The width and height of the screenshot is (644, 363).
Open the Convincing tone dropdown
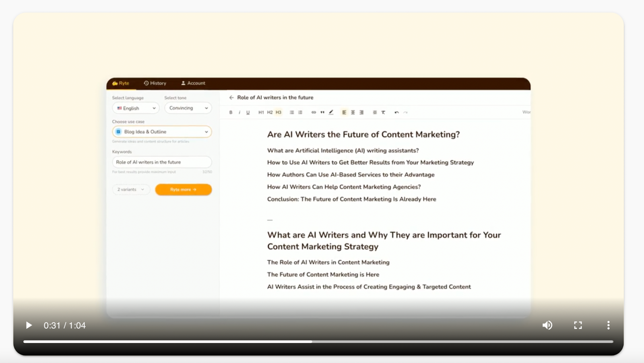(x=188, y=108)
